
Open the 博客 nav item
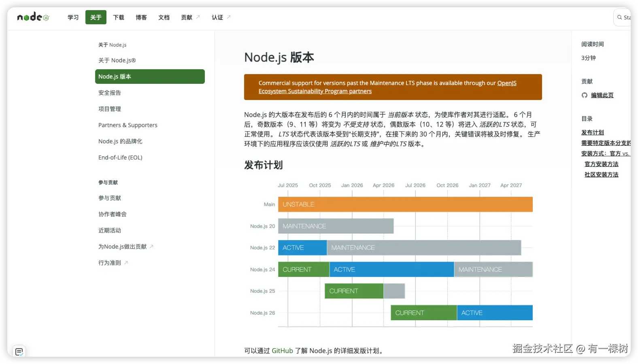[141, 17]
